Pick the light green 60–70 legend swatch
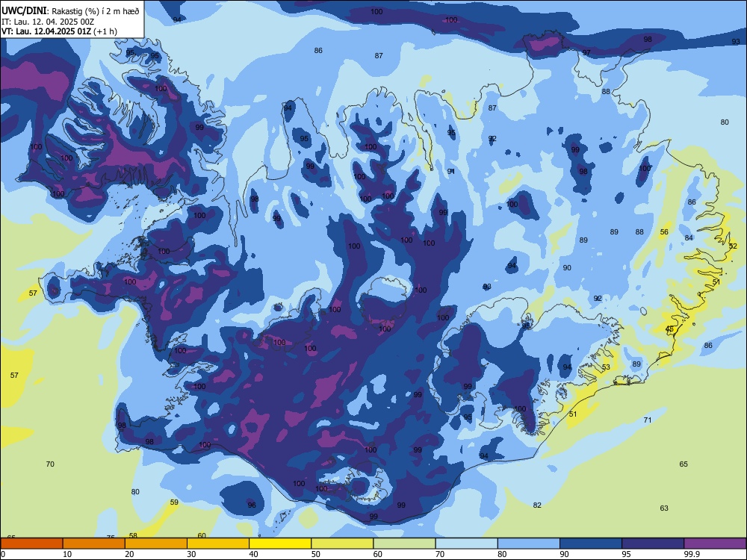This screenshot has width=747, height=560. pos(404,544)
